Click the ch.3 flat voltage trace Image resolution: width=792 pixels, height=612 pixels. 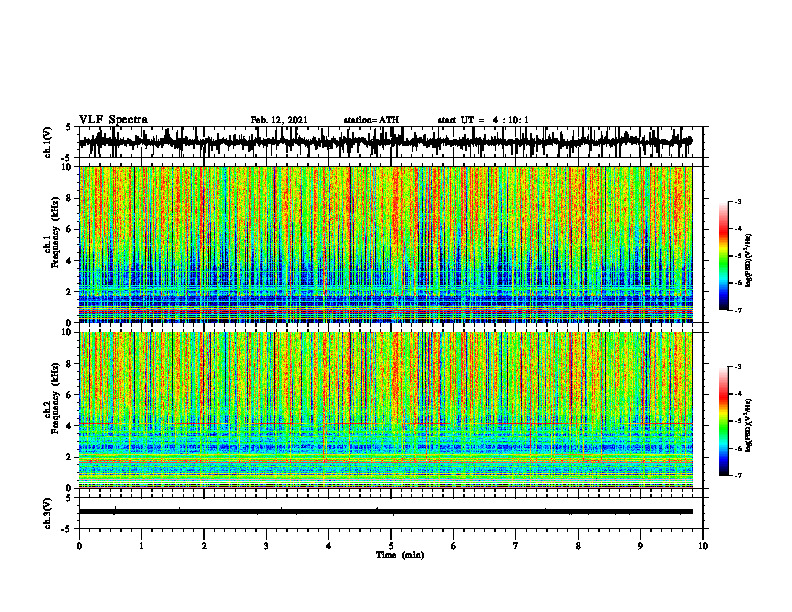pyautogui.click(x=385, y=512)
